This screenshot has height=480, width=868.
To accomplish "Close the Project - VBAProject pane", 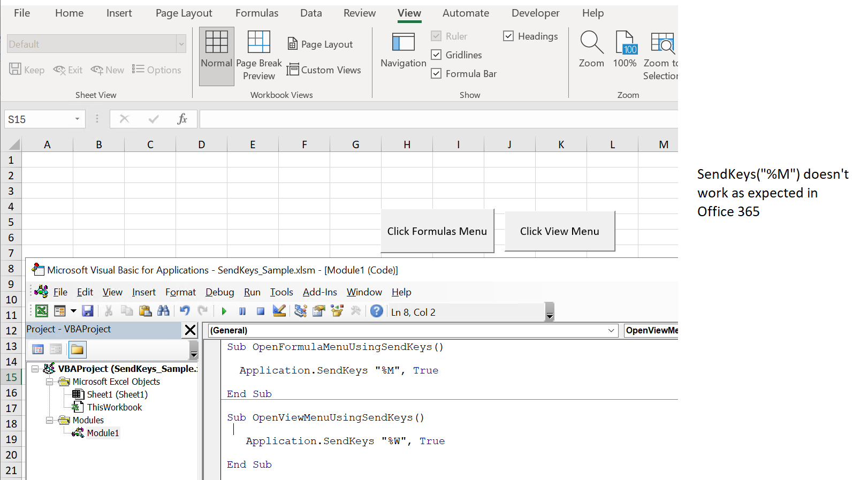I will [x=190, y=330].
